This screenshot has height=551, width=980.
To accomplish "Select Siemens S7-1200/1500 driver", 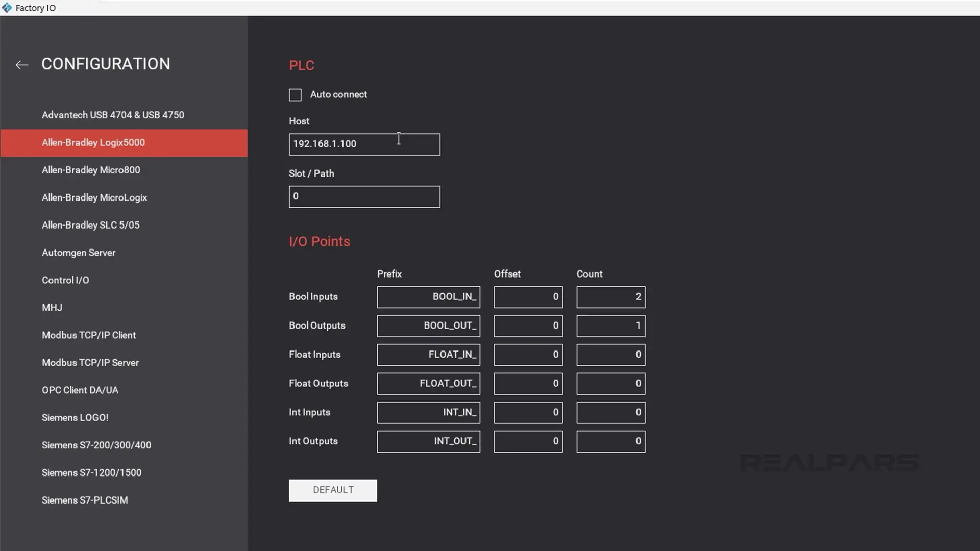I will point(124,473).
